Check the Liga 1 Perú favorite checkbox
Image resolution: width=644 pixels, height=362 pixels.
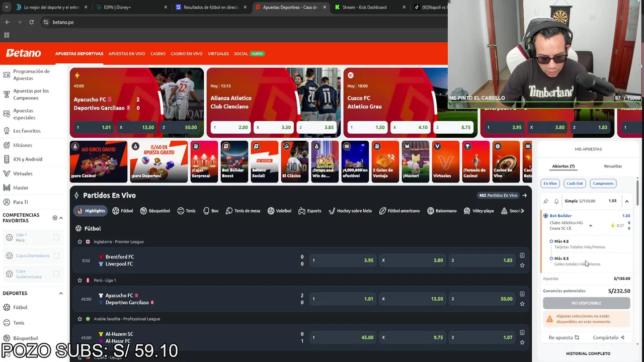point(56,237)
